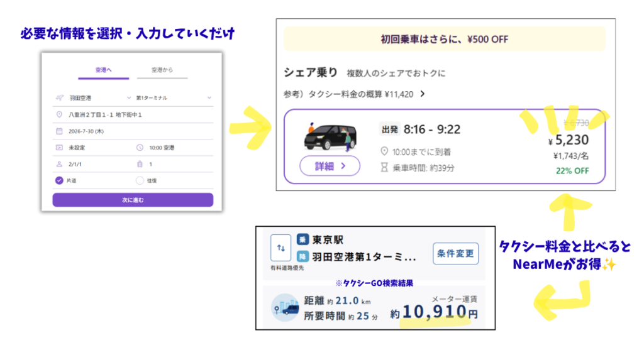This screenshot has height=338, width=644.
Task: Click the location pin icon beside 八重洲 address
Action: (x=59, y=115)
